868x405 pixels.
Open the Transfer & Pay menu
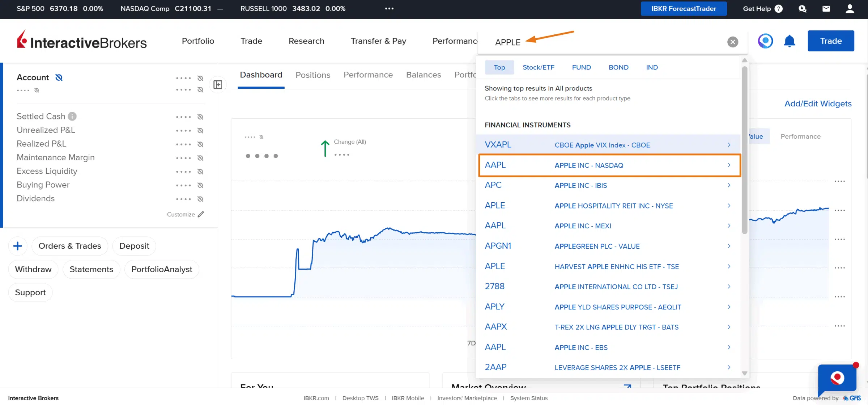pos(378,41)
